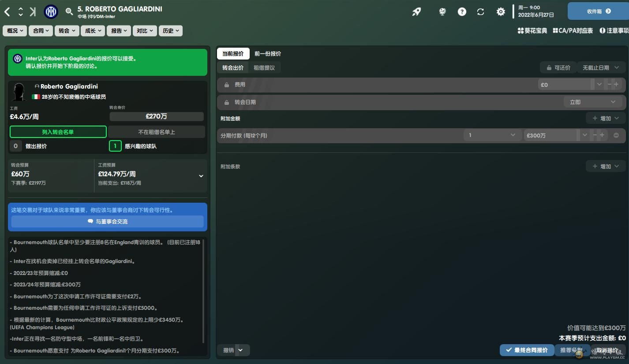This screenshot has width=629, height=364.
Task: Toggle the lock on the 费用 row
Action: click(x=227, y=85)
